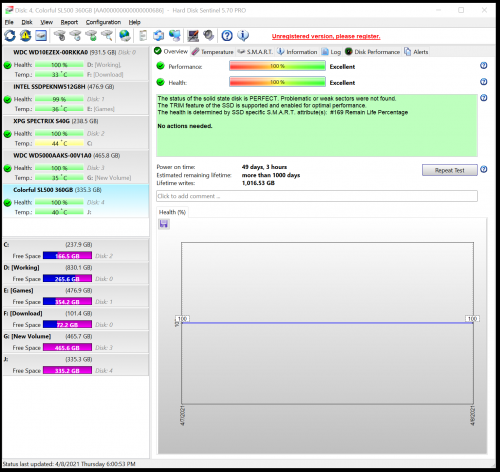Image resolution: width=500 pixels, height=472 pixels.
Task: Click green check icon of Colorful SL500 health
Action: 8,203
